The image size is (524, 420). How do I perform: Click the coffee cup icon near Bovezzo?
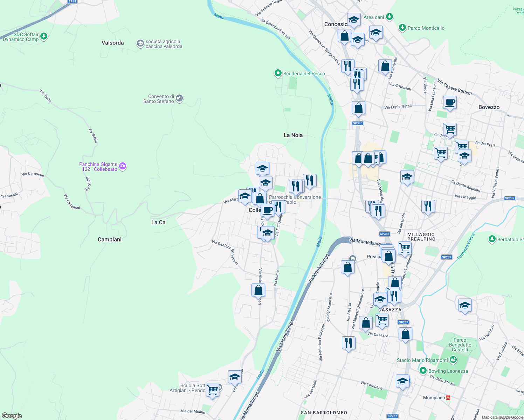[450, 103]
